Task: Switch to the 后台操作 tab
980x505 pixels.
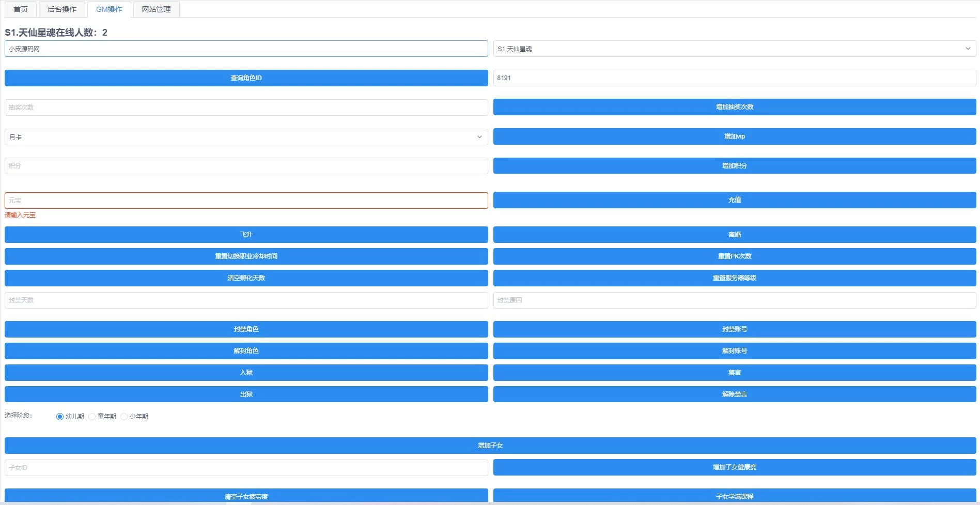Action: pyautogui.click(x=62, y=9)
